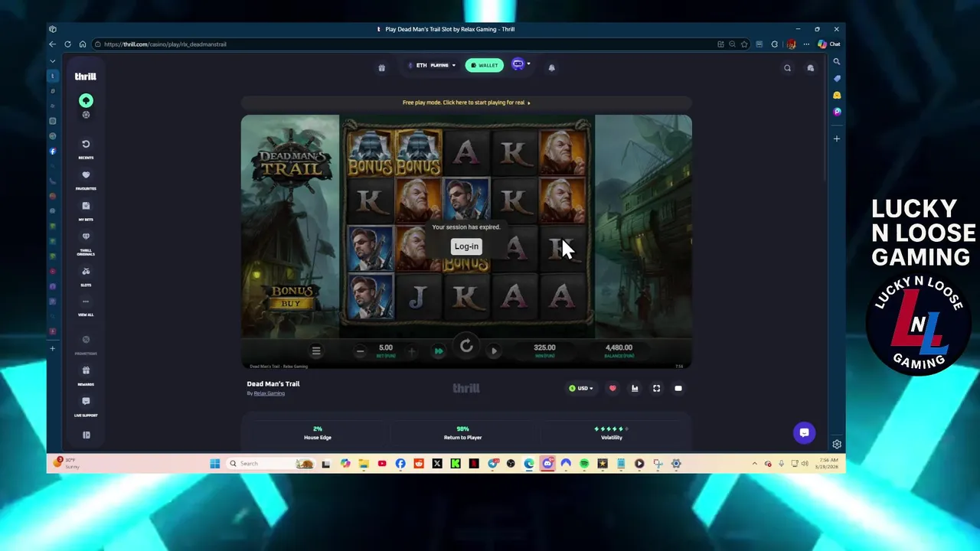Add a new vertical tab
The width and height of the screenshot is (980, 551).
(x=53, y=348)
